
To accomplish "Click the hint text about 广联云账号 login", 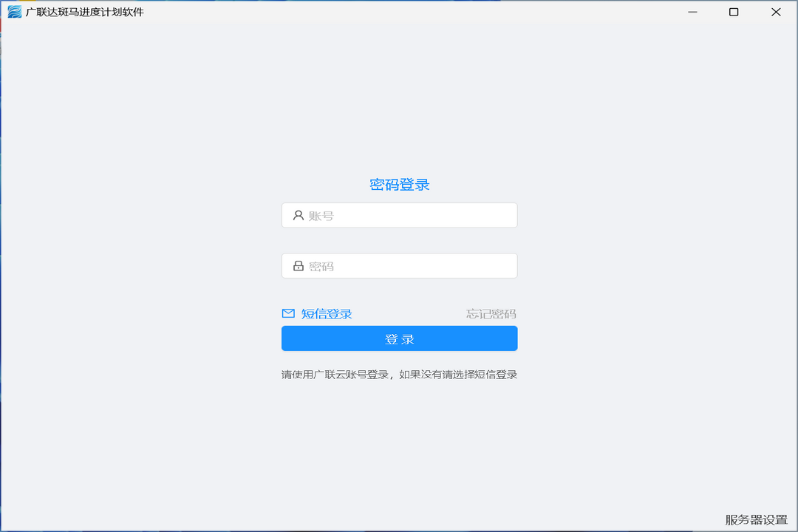I will click(x=399, y=374).
